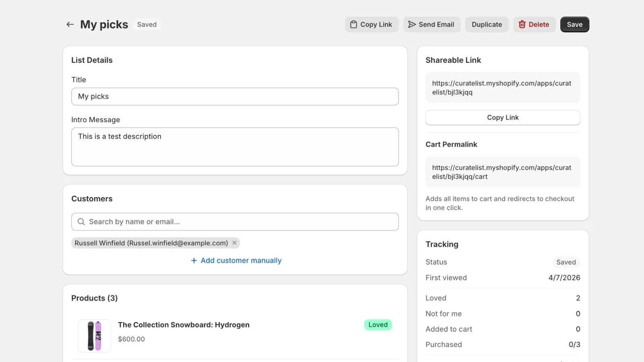Image resolution: width=644 pixels, height=362 pixels.
Task: Remove Russell Winfield using the x icon
Action: 234,243
